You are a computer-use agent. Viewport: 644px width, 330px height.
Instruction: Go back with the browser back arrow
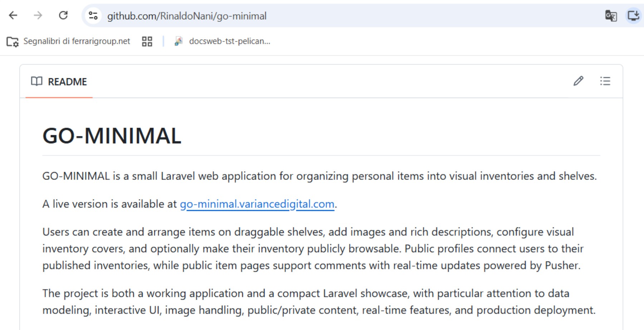(x=13, y=15)
